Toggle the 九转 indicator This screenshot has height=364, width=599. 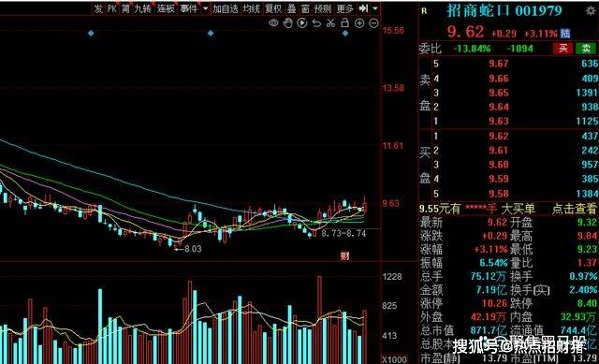pyautogui.click(x=143, y=8)
